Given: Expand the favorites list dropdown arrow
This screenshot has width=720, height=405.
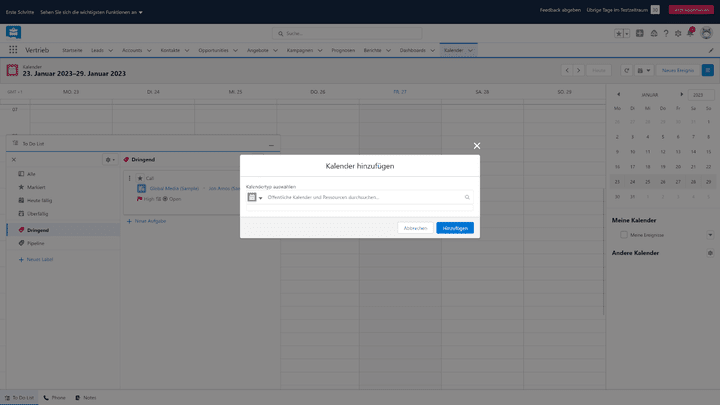Looking at the screenshot, I should pyautogui.click(x=626, y=34).
